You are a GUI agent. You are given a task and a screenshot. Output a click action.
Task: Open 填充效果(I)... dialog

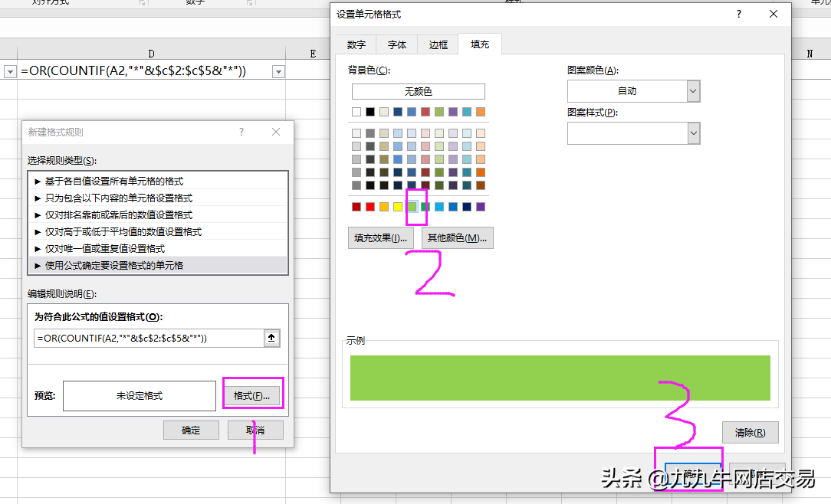(380, 238)
